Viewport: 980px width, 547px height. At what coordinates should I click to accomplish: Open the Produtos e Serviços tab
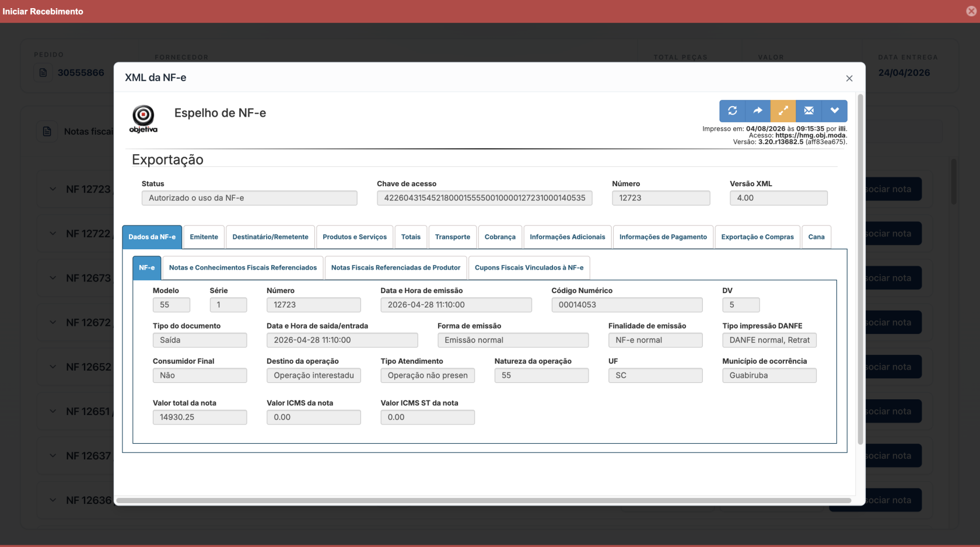pos(355,237)
